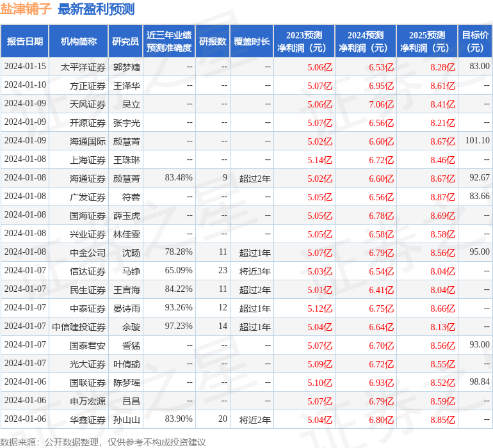Open the 中信建投证券 institution entry
Viewport: 493px width, 448px height.
79,327
